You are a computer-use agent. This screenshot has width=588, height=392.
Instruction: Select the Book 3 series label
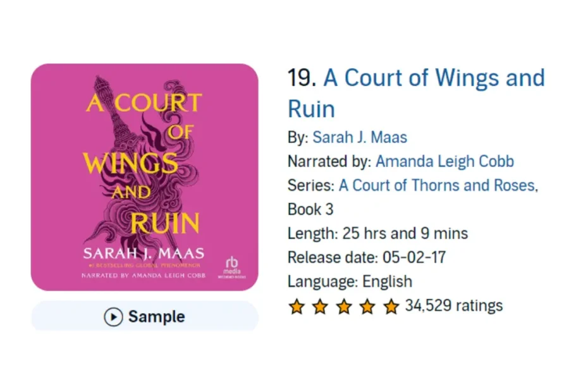310,209
